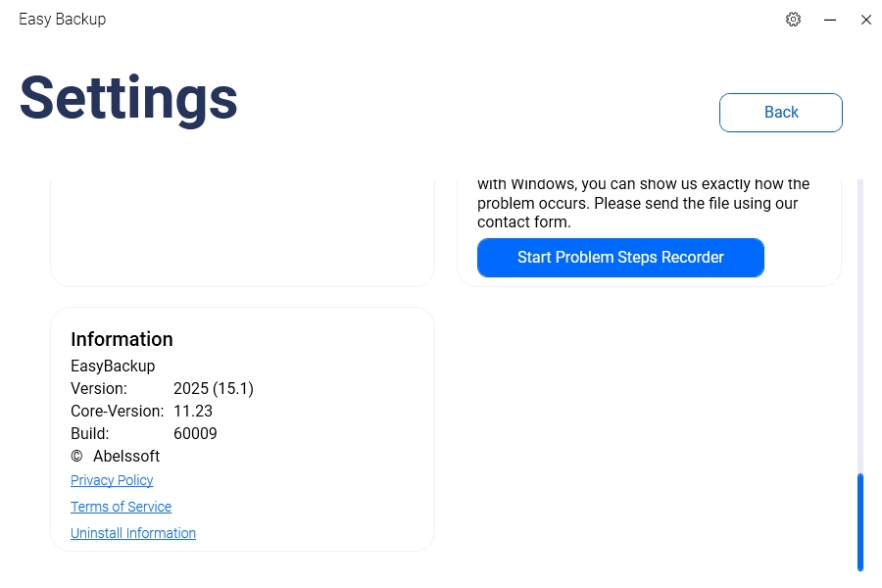Minimize the Easy Backup window
Image resolution: width=882 pixels, height=588 pixels.
(830, 20)
